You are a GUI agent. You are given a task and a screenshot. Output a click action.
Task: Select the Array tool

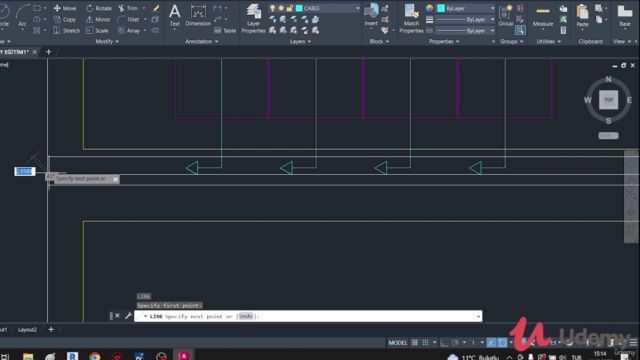click(x=129, y=31)
